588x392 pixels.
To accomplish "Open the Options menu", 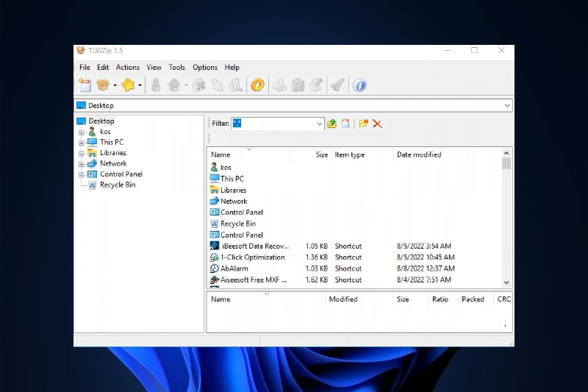I will pyautogui.click(x=205, y=67).
